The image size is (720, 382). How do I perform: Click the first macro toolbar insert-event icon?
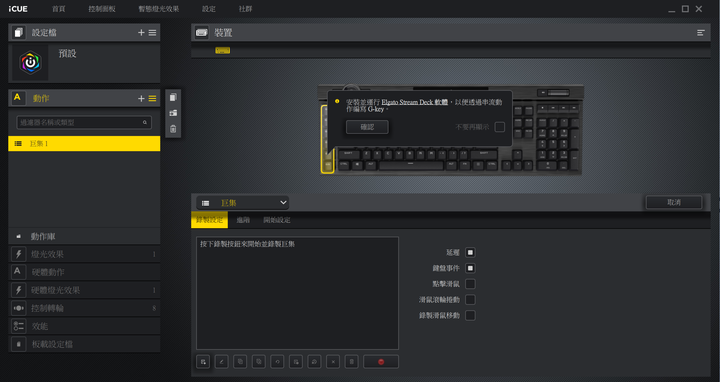click(203, 362)
